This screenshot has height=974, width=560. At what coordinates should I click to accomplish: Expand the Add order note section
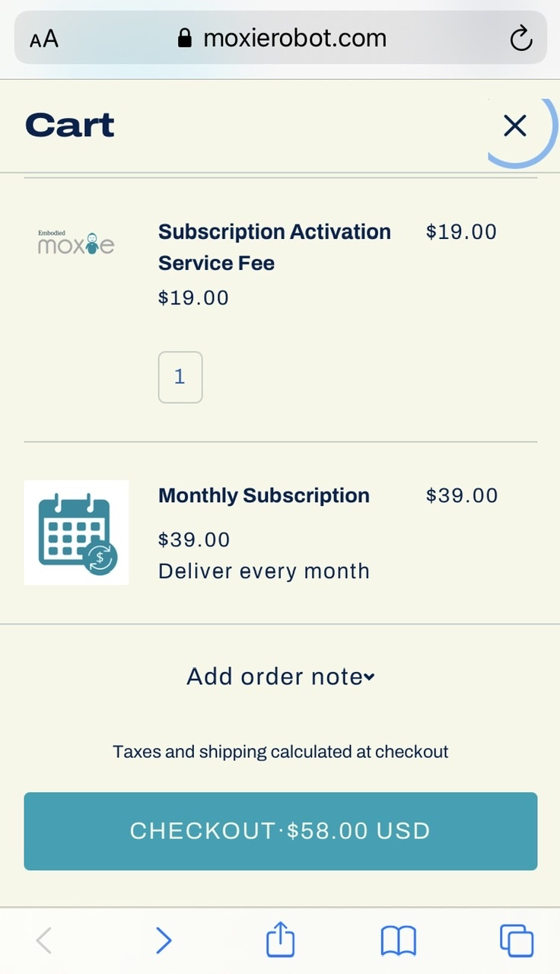point(280,676)
